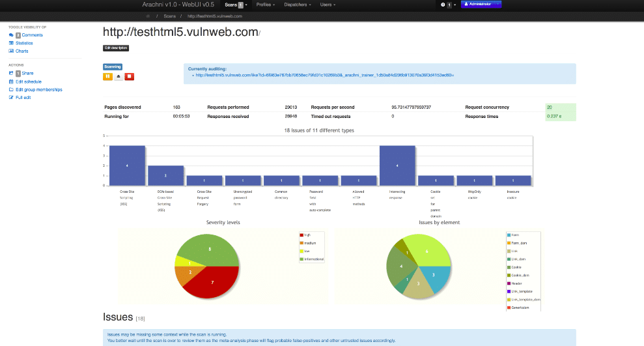Click the page title http://testhtml5.vulnweb.com

[182, 32]
